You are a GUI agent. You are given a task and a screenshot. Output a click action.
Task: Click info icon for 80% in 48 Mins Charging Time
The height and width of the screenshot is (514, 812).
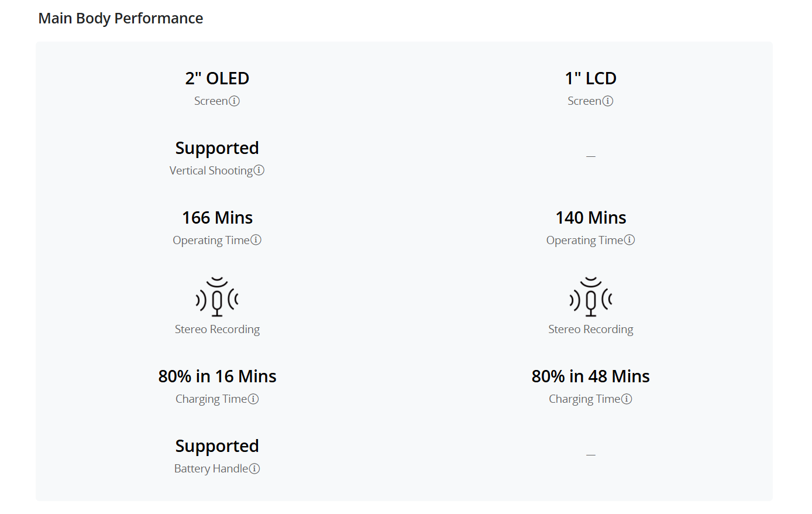[x=627, y=399]
